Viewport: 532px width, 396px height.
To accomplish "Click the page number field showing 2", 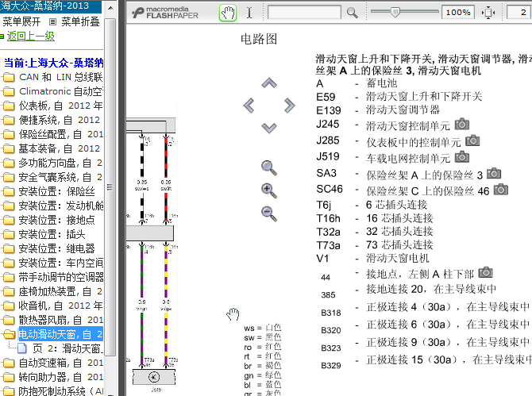I will click(519, 13).
